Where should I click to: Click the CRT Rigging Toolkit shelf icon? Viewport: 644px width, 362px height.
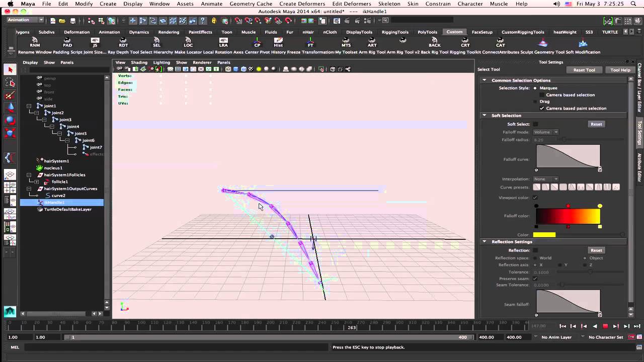click(465, 42)
